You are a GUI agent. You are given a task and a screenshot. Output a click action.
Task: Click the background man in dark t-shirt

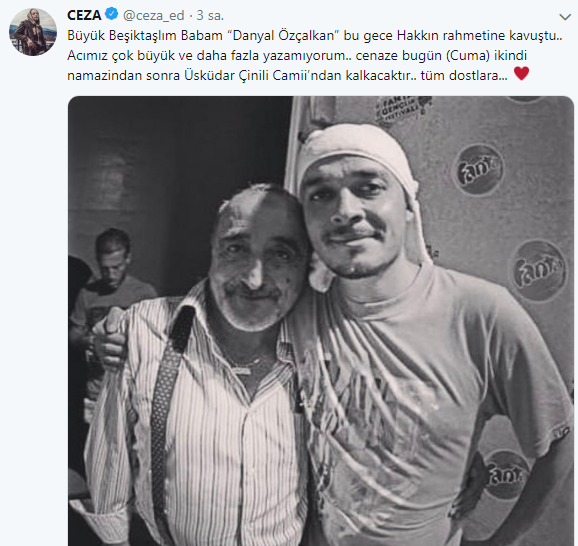(x=111, y=280)
